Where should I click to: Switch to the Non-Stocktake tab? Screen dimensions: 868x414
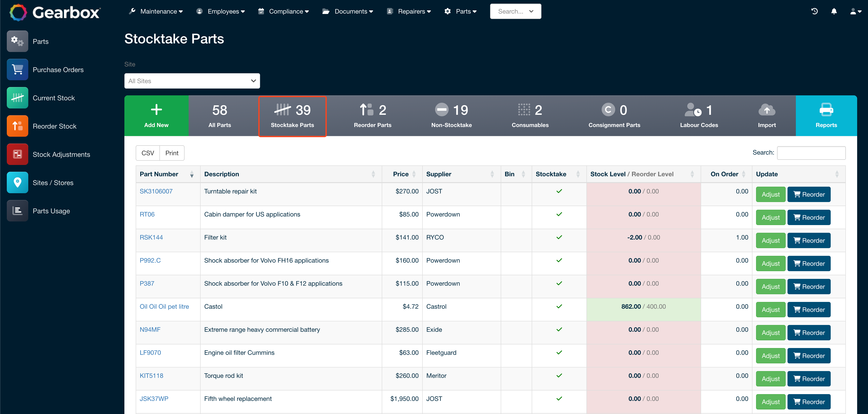(451, 116)
